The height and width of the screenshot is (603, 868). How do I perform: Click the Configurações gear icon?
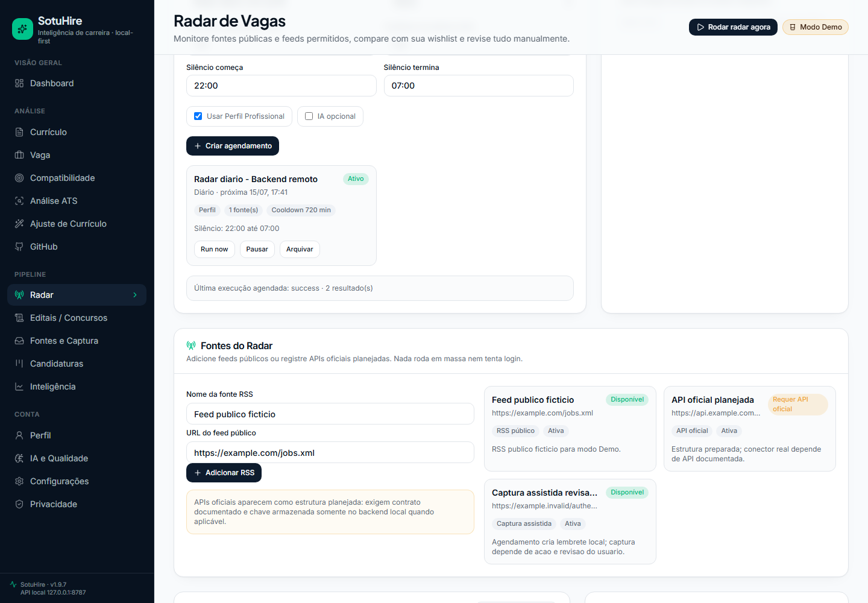(x=19, y=481)
